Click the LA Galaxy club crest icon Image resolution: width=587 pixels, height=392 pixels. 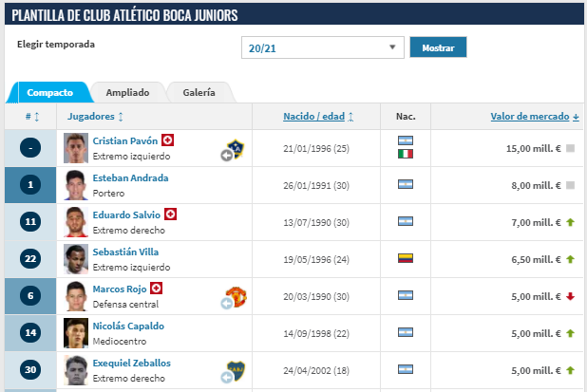point(236,149)
